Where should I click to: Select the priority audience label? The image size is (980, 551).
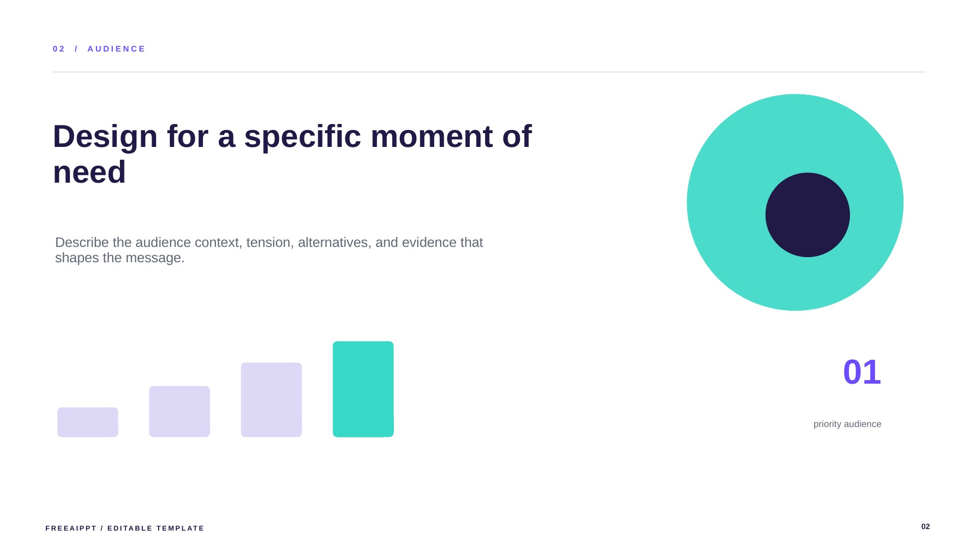pyautogui.click(x=847, y=424)
